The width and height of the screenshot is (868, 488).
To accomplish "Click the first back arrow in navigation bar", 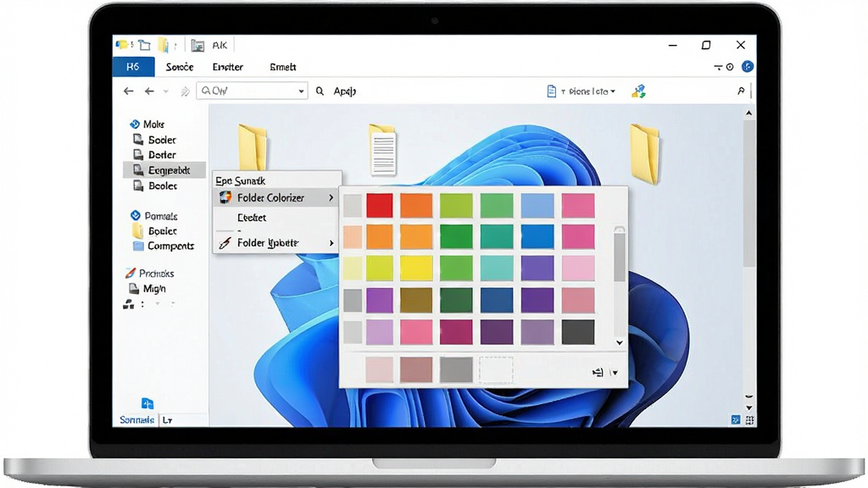I will 129,91.
